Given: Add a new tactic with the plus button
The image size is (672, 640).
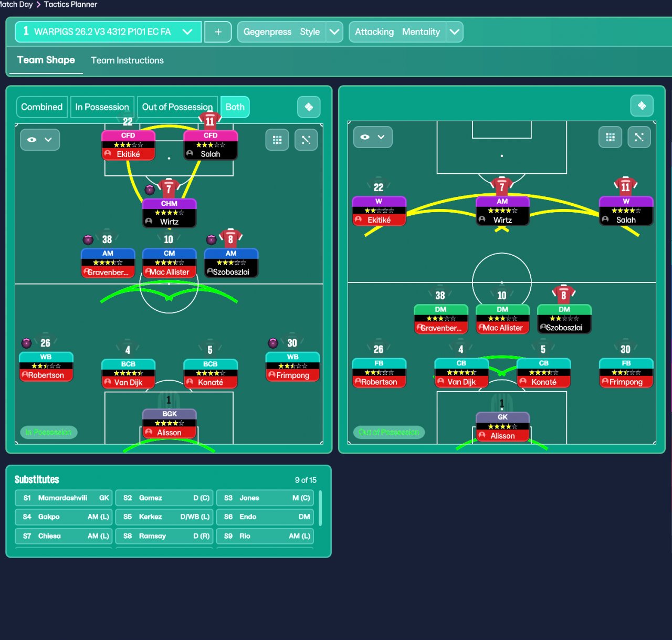Looking at the screenshot, I should (218, 32).
